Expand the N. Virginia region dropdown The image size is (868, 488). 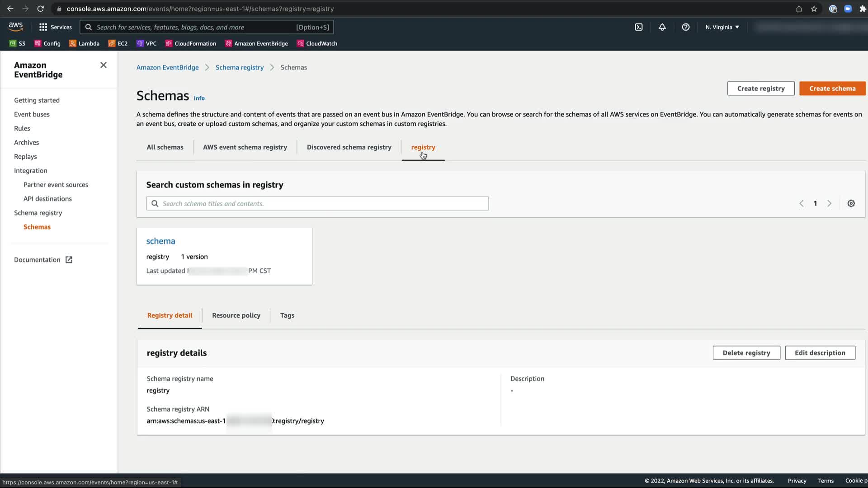coord(722,27)
